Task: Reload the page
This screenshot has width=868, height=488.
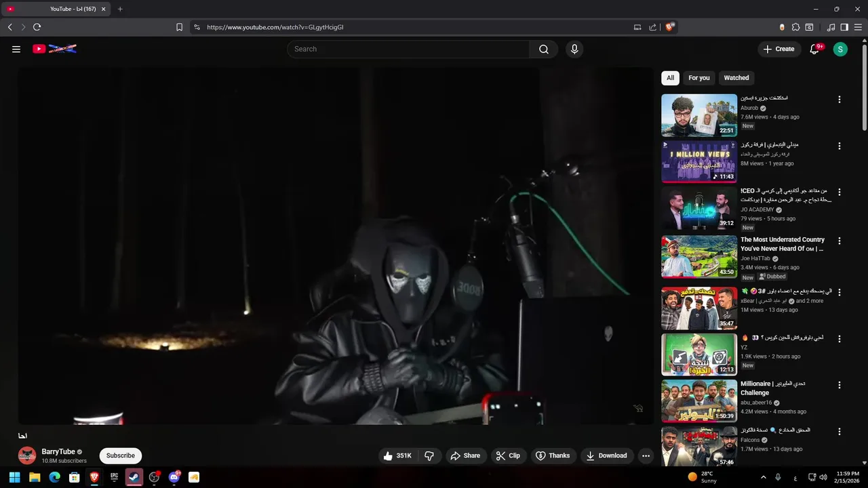Action: (37, 27)
